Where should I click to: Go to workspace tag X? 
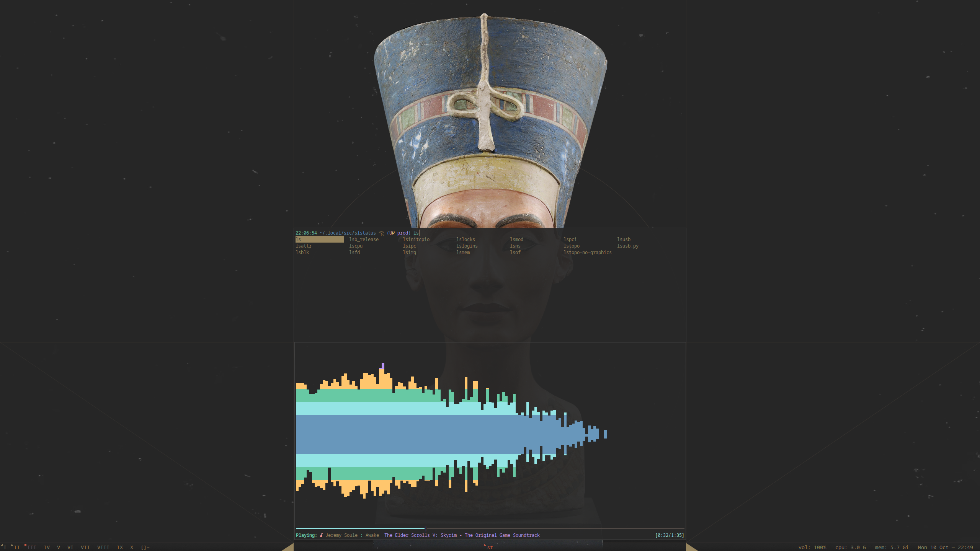tap(132, 548)
